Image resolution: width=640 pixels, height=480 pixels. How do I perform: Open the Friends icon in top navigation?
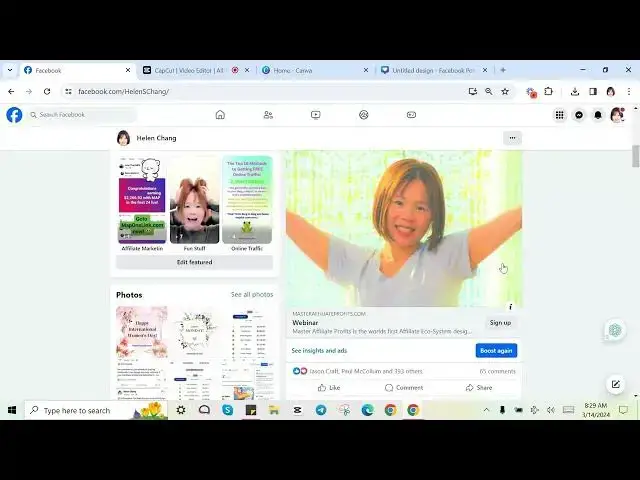click(268, 115)
